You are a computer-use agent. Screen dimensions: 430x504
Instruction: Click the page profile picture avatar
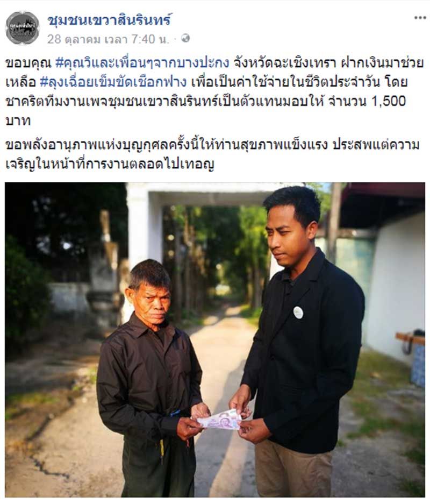(23, 28)
